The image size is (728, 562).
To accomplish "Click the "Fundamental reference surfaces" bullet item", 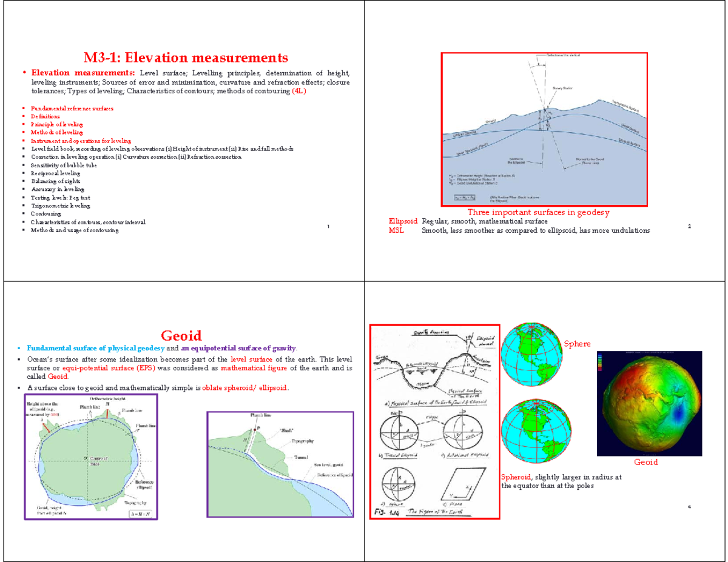I will tap(71, 108).
